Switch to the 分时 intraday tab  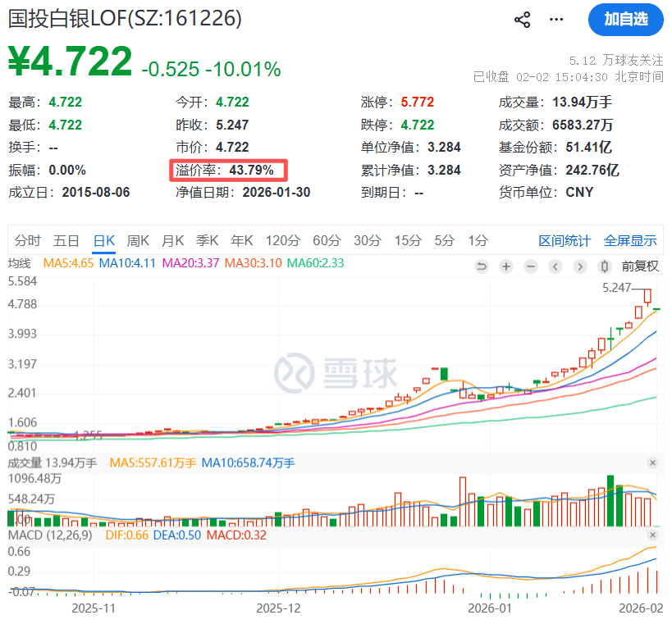pyautogui.click(x=27, y=240)
